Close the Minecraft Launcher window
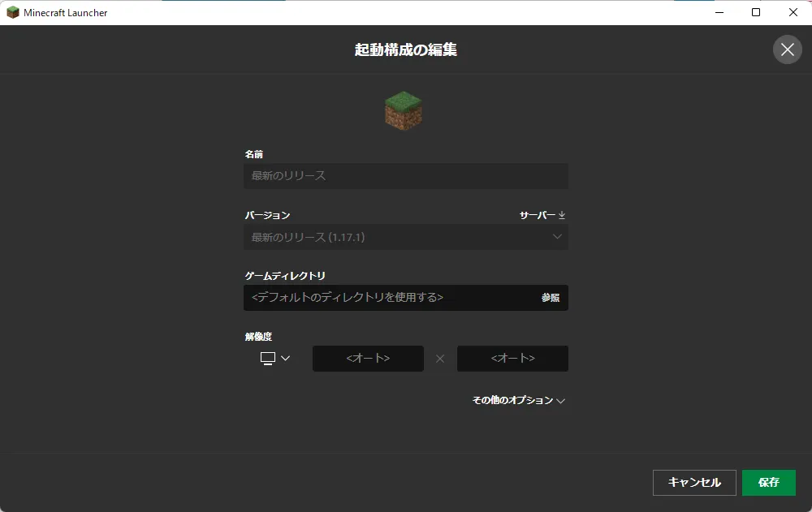This screenshot has height=512, width=812. click(x=793, y=12)
